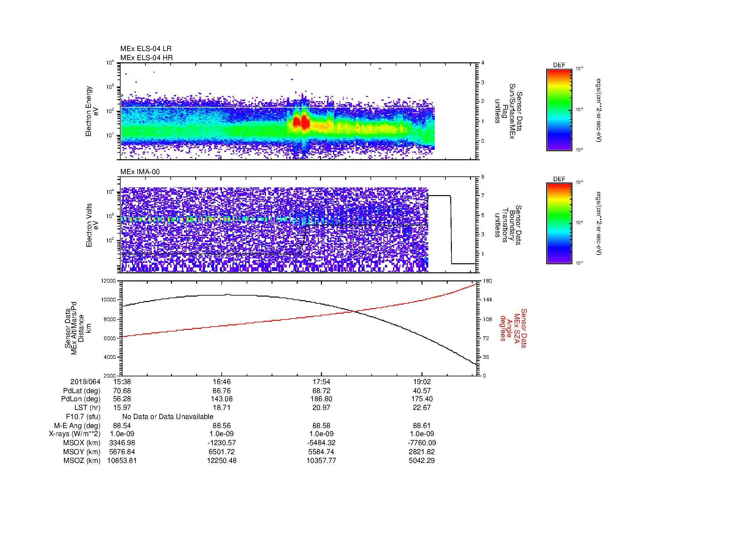Click the MSOZ value 12250.48
The width and height of the screenshot is (756, 534).
222,461
